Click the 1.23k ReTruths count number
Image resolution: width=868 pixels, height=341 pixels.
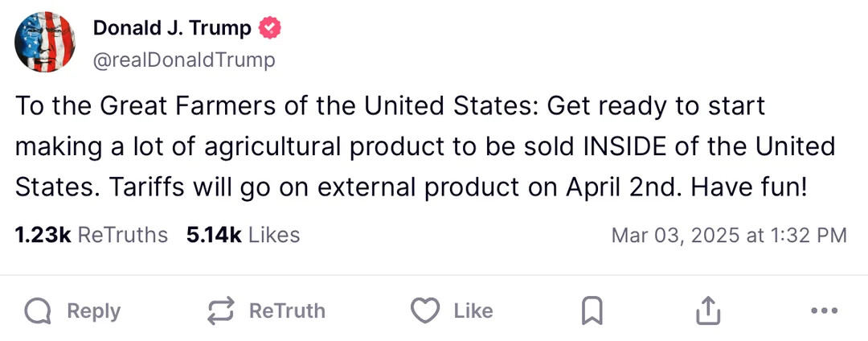43,235
